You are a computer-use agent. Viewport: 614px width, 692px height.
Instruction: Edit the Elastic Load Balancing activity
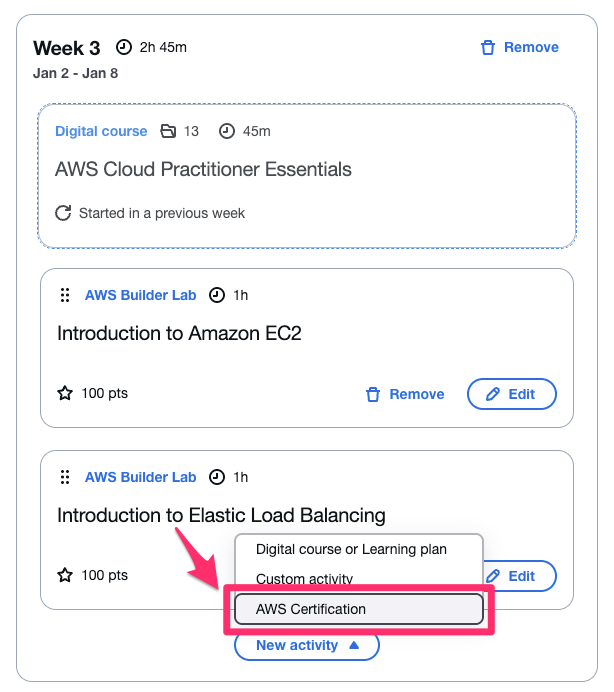tap(520, 576)
